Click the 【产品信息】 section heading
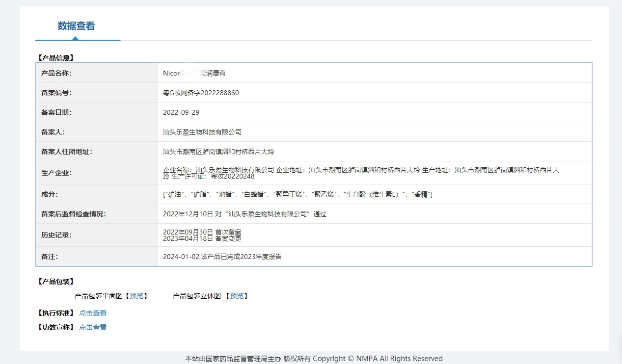Screen dimensions: 622x364 pyautogui.click(x=55, y=58)
